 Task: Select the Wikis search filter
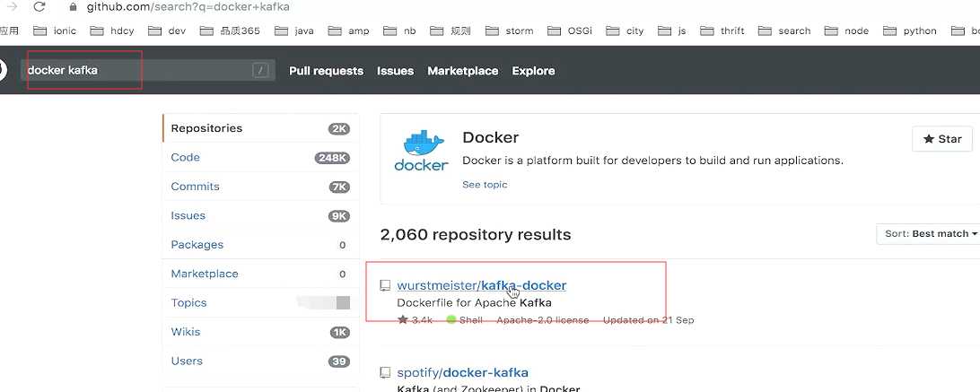click(260, 332)
